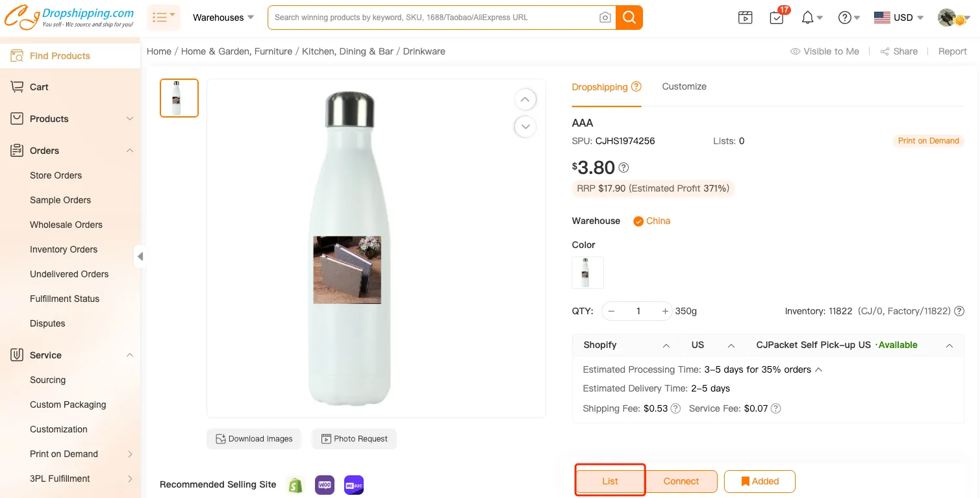
Task: Click the task list icon with 17 badge
Action: (777, 18)
